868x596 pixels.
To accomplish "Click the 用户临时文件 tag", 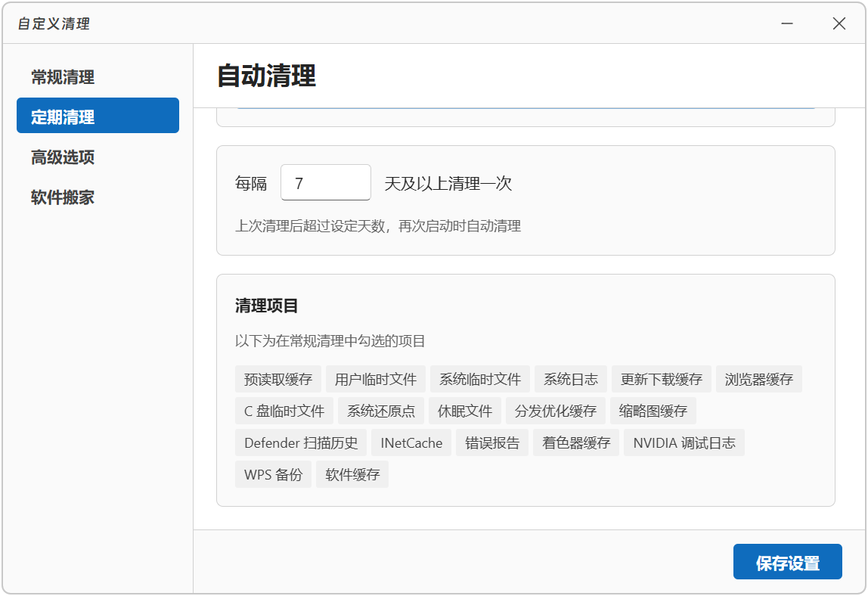I will tap(375, 380).
